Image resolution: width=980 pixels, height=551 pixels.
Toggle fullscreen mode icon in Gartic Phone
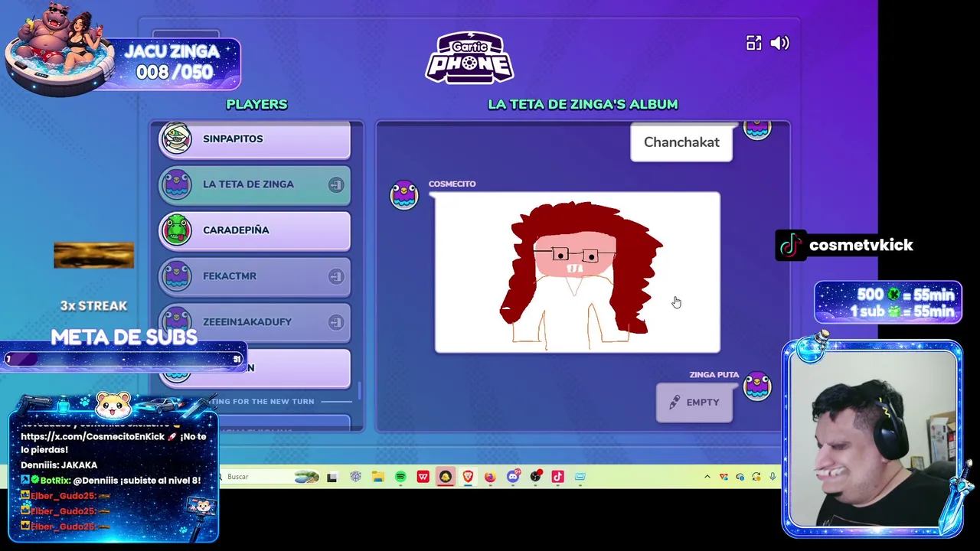point(754,43)
